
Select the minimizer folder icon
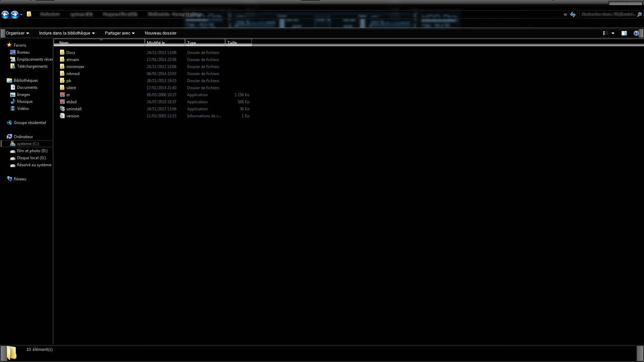pos(62,66)
